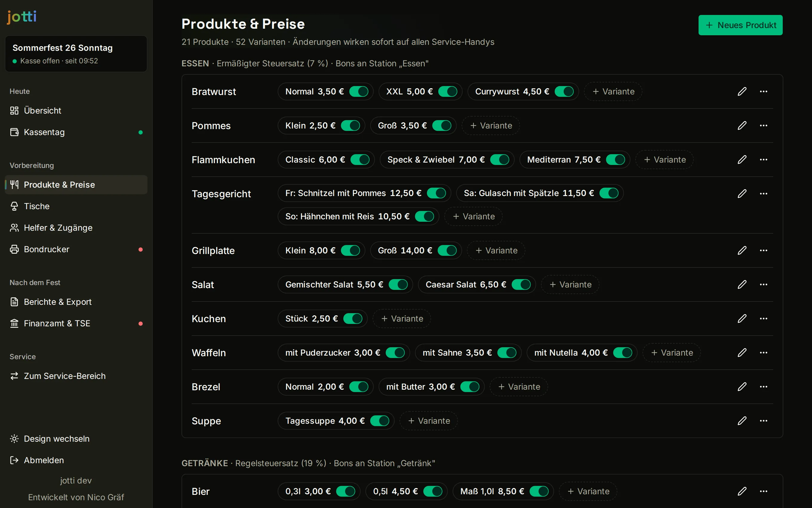Viewport: 812px width, 508px height.
Task: Disable Sa: Gulasch mit Spätzle variant
Action: coord(609,193)
